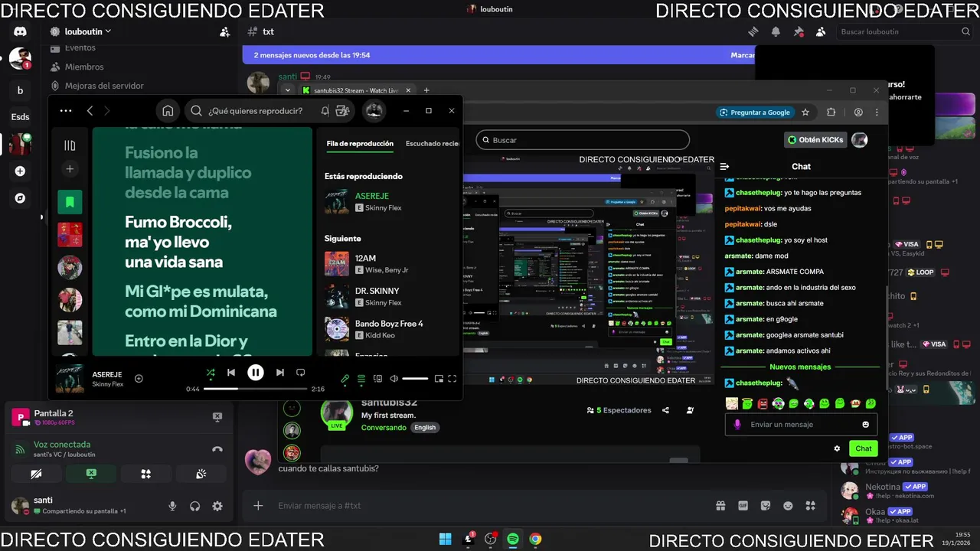Open Discord's invite people icon beside louboutin
Image resolution: width=980 pixels, height=551 pixels.
[224, 32]
